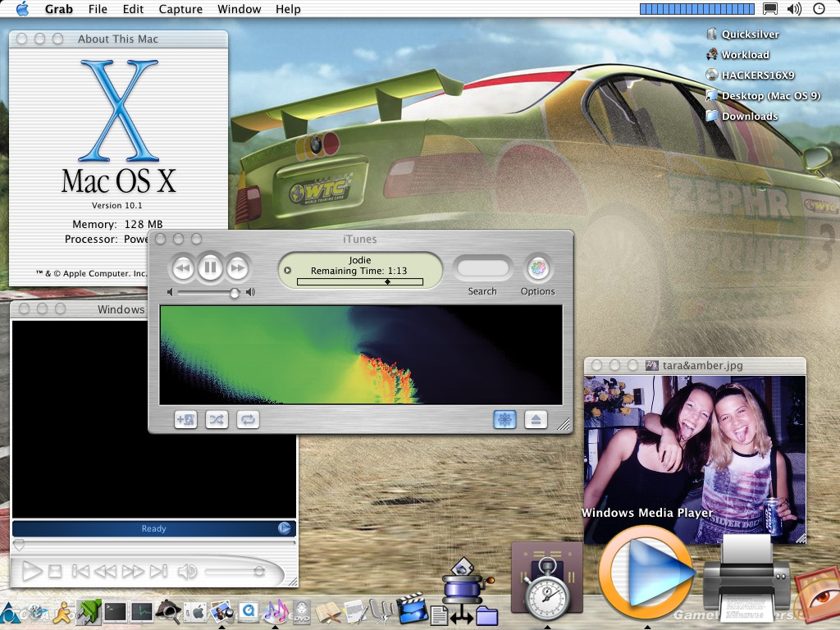Open DVD Player from the Dock
This screenshot has height=630, width=840.
click(x=302, y=611)
